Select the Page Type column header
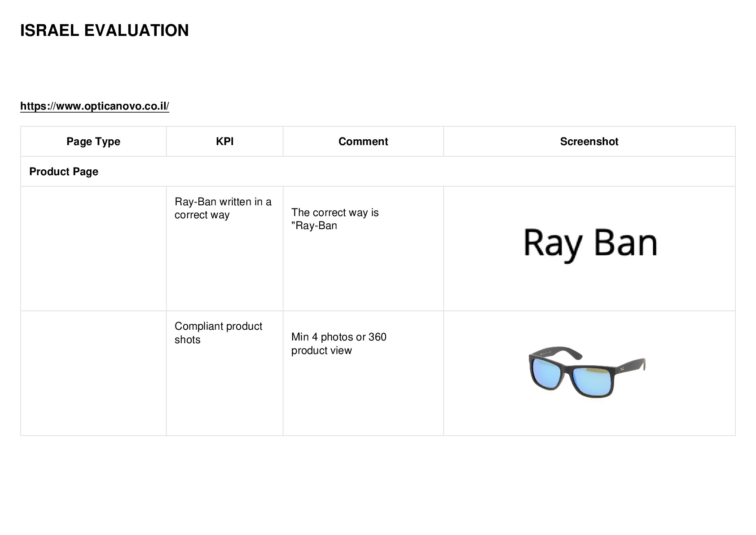756x535 pixels. [93, 141]
